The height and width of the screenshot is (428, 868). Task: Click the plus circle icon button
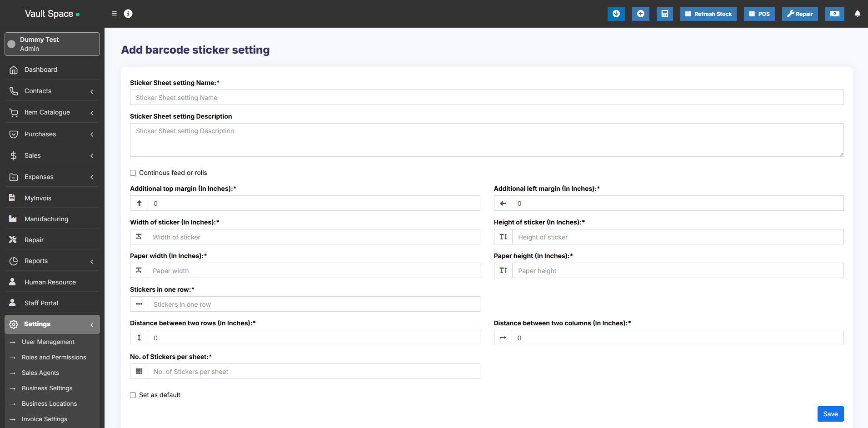pos(640,14)
